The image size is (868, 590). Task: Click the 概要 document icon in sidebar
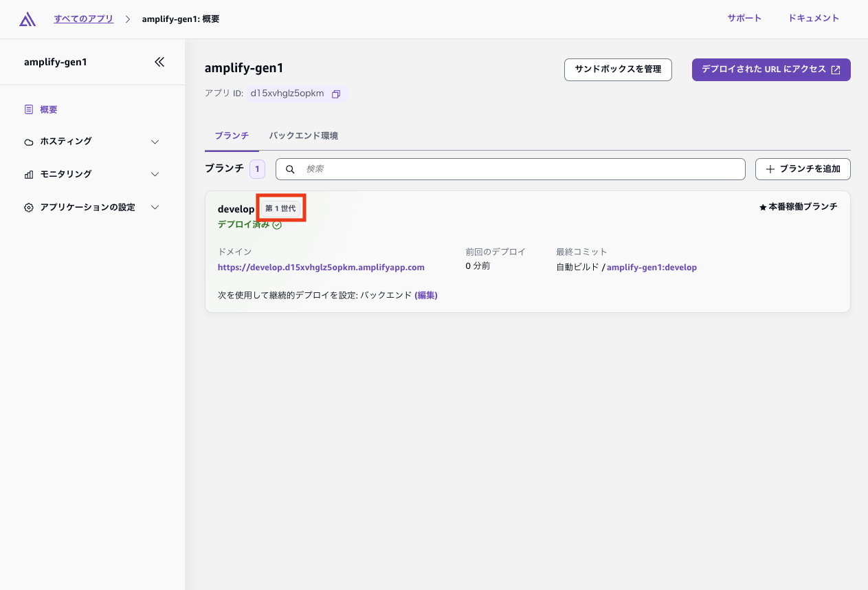tap(28, 109)
